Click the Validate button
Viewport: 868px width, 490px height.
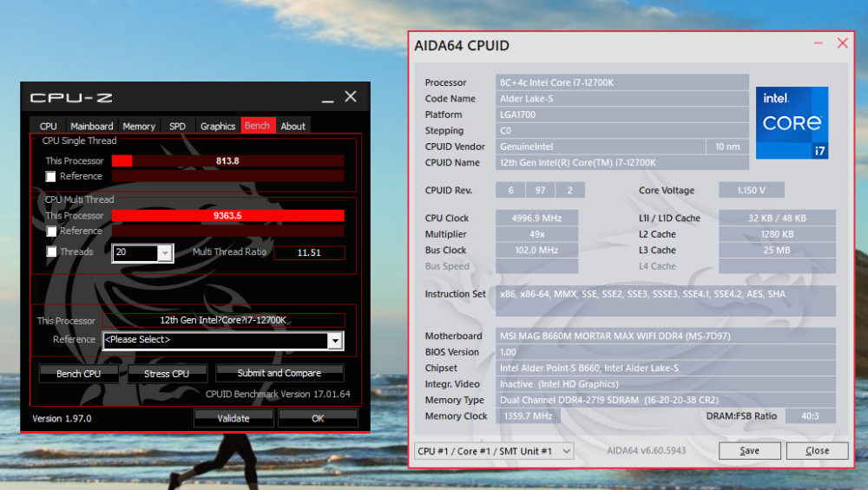(x=233, y=419)
